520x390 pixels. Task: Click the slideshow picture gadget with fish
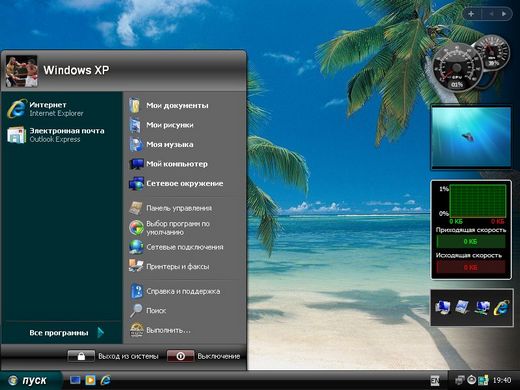[x=471, y=137]
